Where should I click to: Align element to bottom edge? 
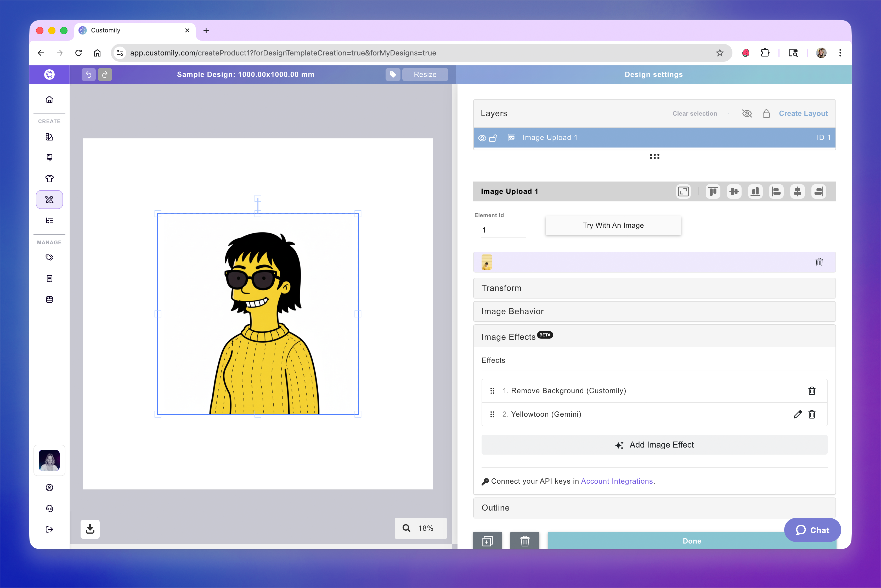755,192
